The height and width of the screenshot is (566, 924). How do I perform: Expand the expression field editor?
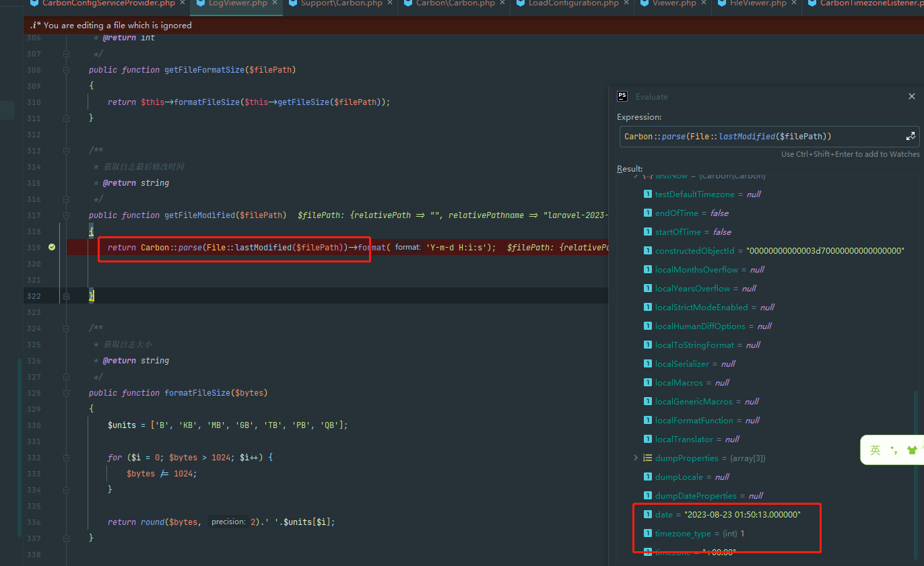[911, 136]
